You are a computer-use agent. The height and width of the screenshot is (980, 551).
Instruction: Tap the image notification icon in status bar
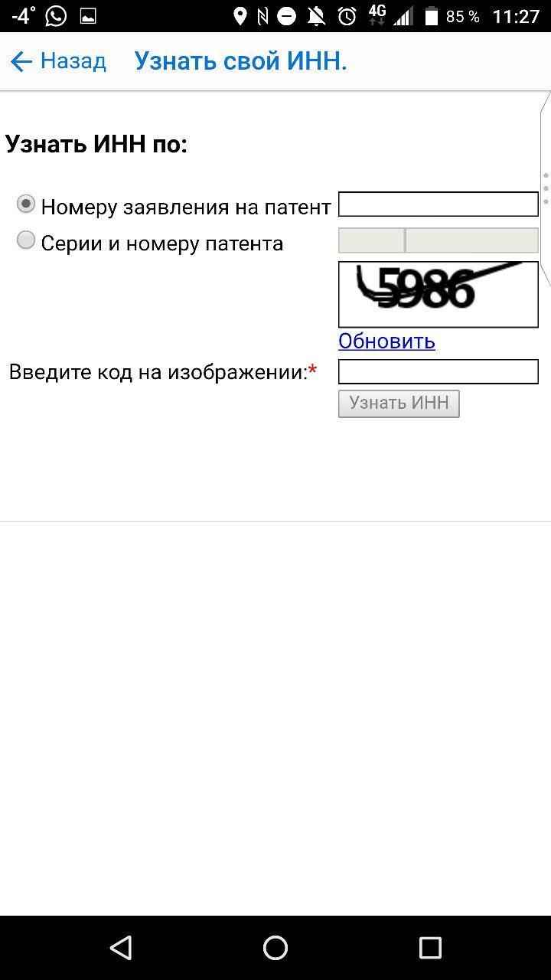pos(88,16)
